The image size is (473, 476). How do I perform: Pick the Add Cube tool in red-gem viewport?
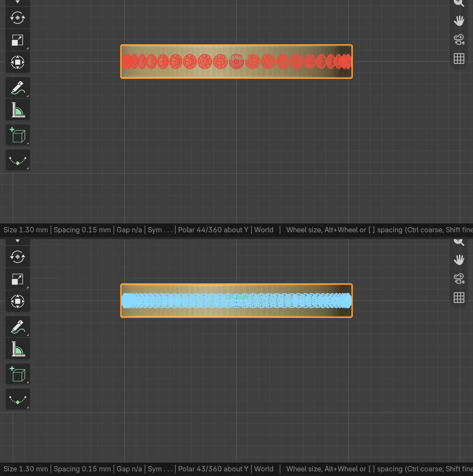[x=18, y=135]
